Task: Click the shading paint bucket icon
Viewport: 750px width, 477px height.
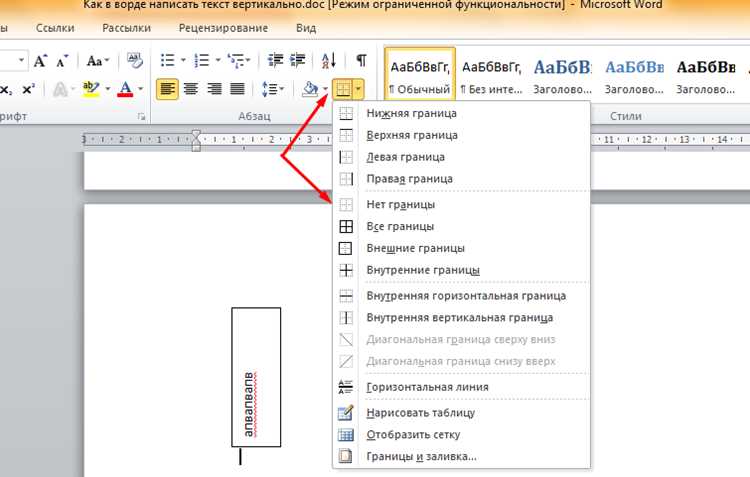Action: coord(310,89)
